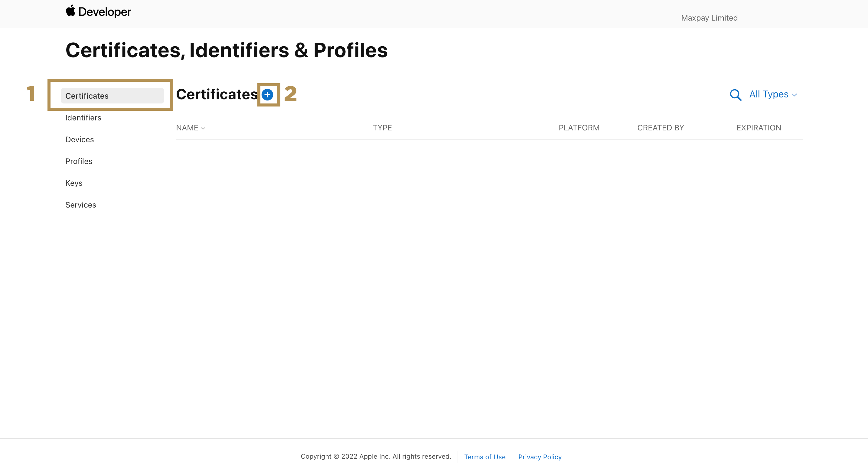Click the CREATED BY column header
The image size is (868, 475).
(661, 128)
